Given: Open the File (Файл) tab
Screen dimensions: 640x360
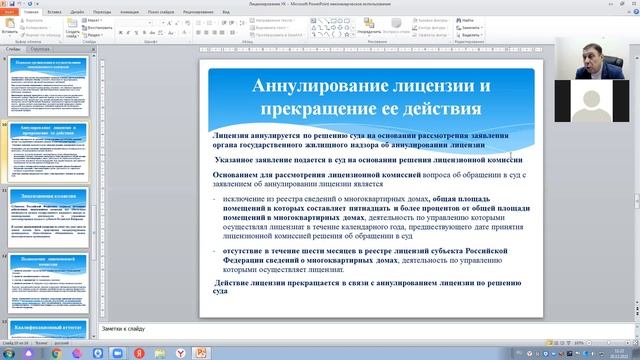Looking at the screenshot, I should 9,12.
